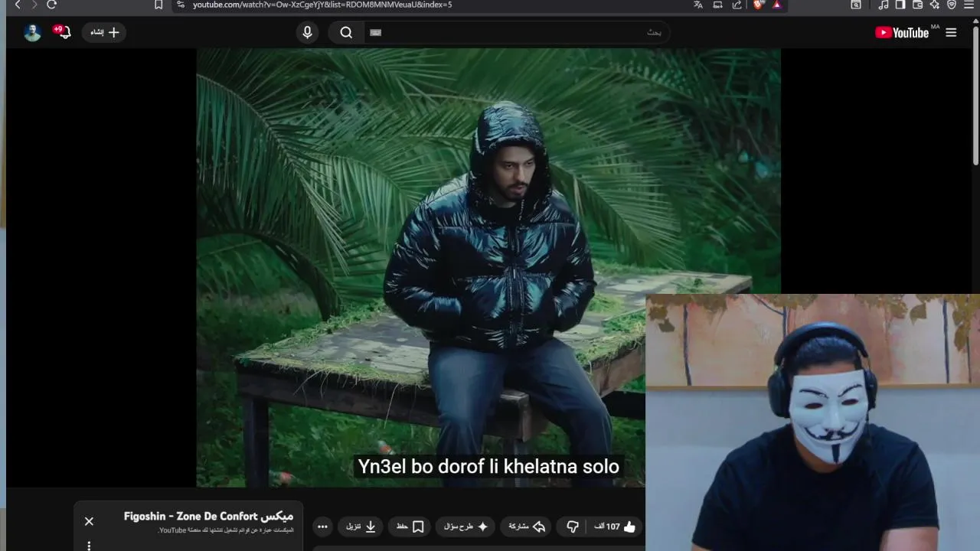
Task: Close the Figoshin mix playlist panel
Action: coord(89,521)
